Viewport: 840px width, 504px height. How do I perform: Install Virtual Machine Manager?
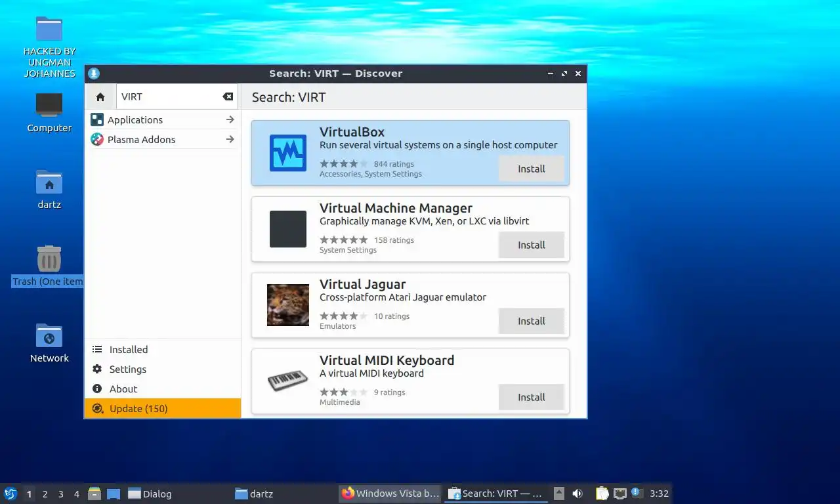pos(532,245)
